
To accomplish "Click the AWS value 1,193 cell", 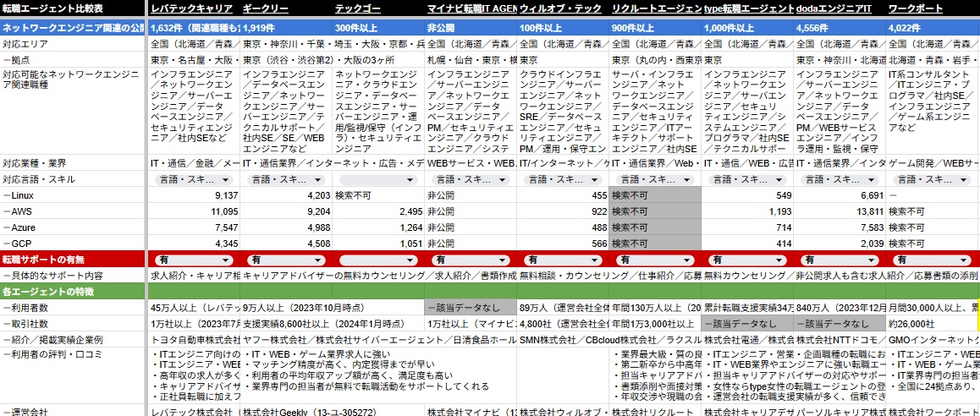I will 747,211.
